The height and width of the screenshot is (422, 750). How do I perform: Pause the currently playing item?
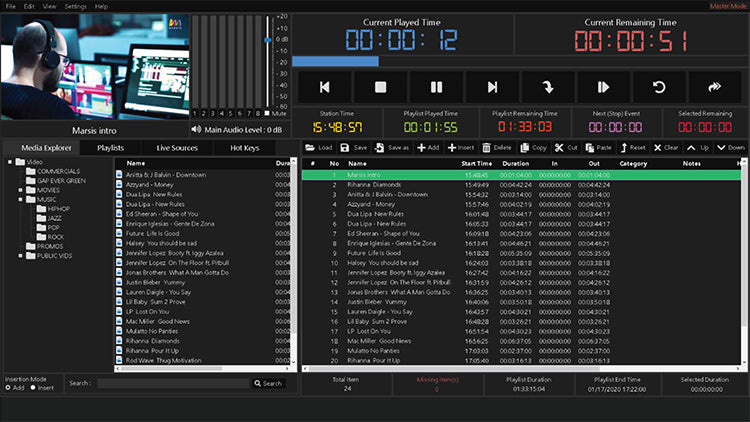tap(436, 87)
